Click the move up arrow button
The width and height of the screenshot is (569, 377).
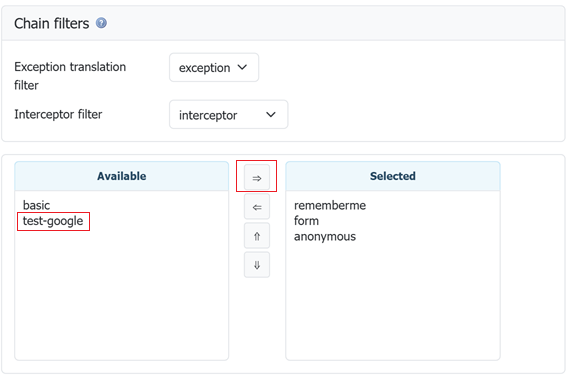click(x=257, y=236)
